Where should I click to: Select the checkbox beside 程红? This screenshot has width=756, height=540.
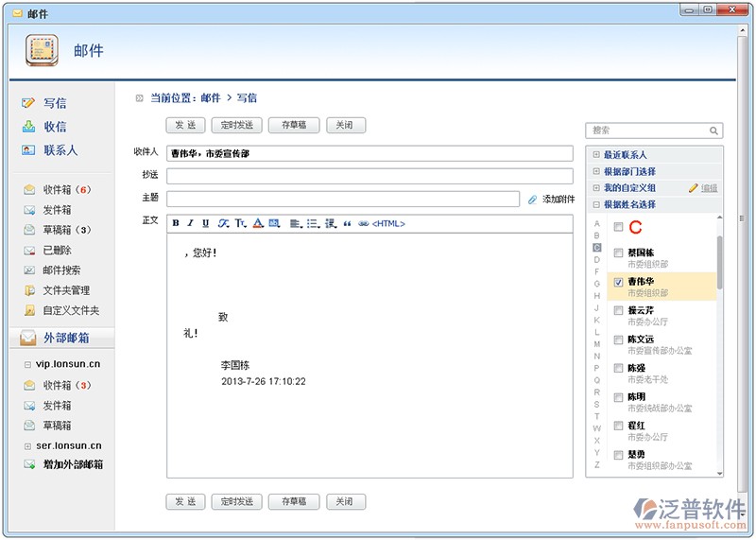point(618,427)
